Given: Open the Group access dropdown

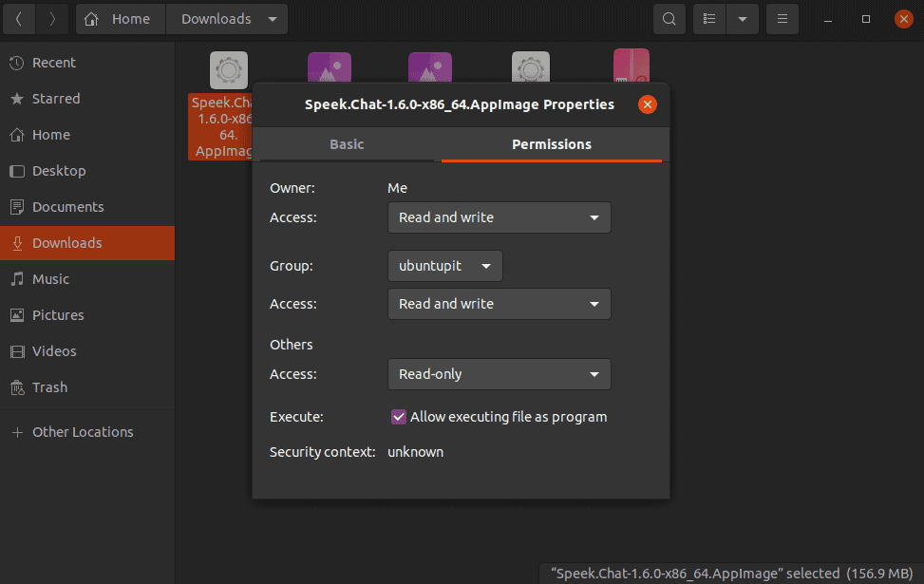Looking at the screenshot, I should point(500,304).
